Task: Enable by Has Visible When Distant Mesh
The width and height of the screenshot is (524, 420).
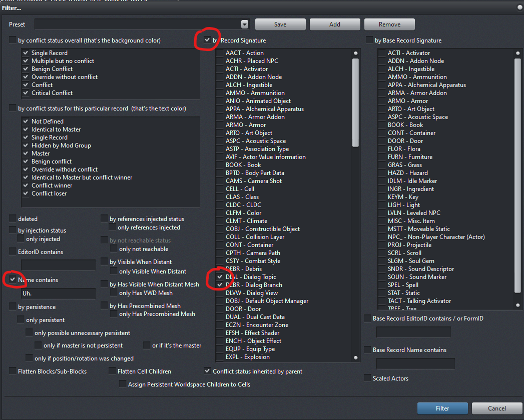Action: coord(104,284)
